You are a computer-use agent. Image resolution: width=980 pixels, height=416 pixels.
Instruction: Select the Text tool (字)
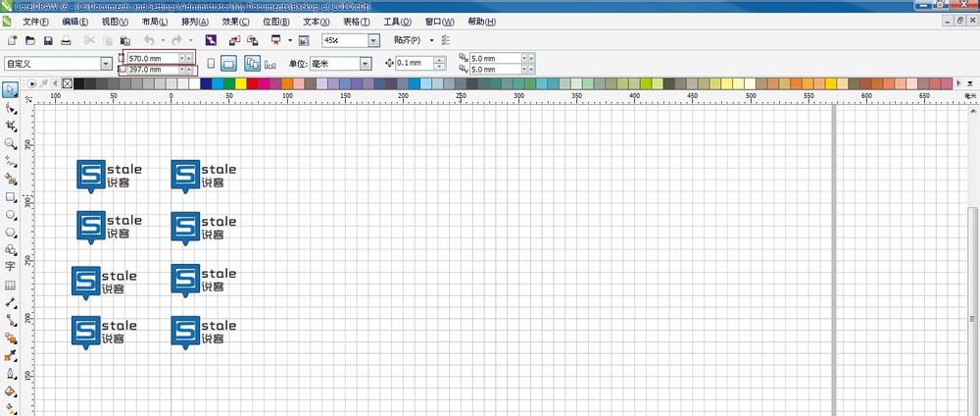coord(11,267)
